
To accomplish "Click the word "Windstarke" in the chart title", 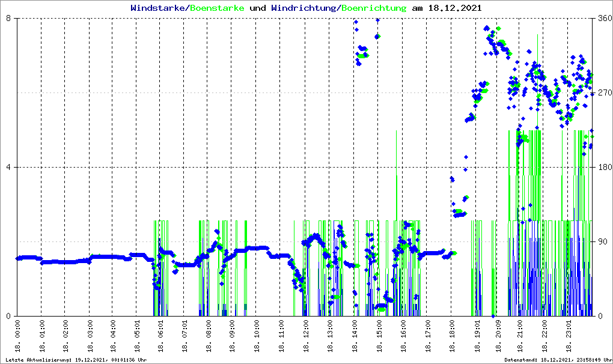I will 157,8.
